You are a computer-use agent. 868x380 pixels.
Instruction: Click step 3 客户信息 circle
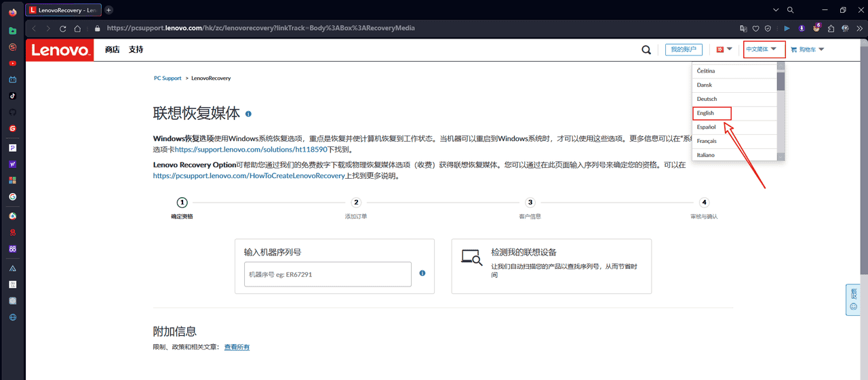click(530, 202)
